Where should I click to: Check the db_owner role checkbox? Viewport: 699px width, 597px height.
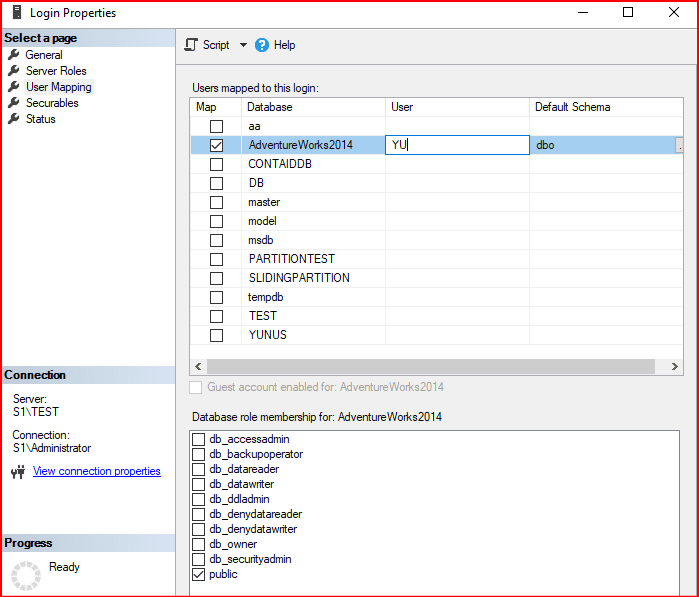coord(198,544)
